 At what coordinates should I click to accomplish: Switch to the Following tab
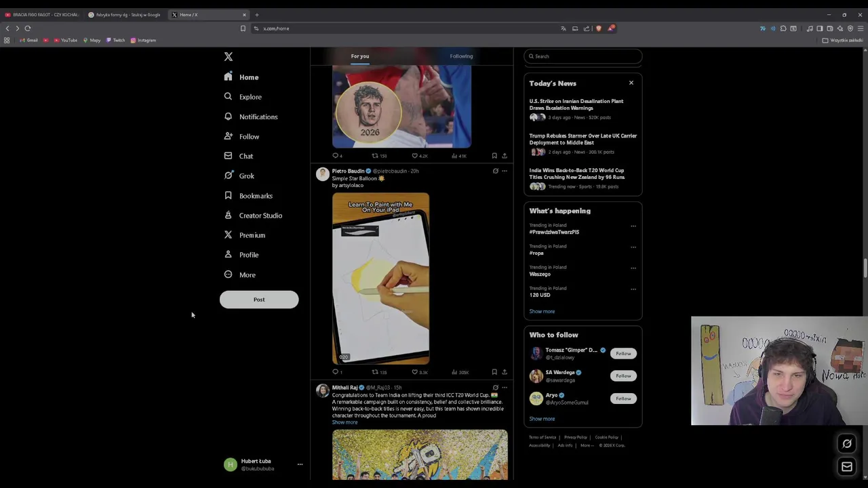(x=461, y=56)
